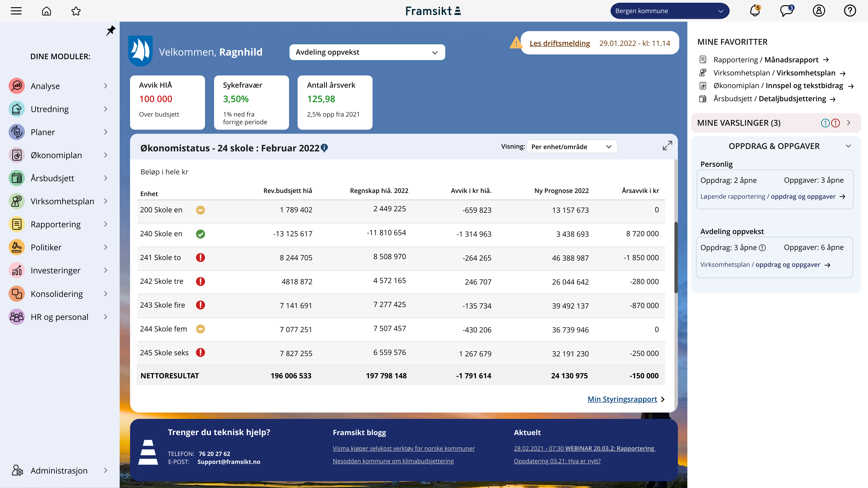Click the Sykefravær card
This screenshot has width=868, height=488.
pos(251,103)
